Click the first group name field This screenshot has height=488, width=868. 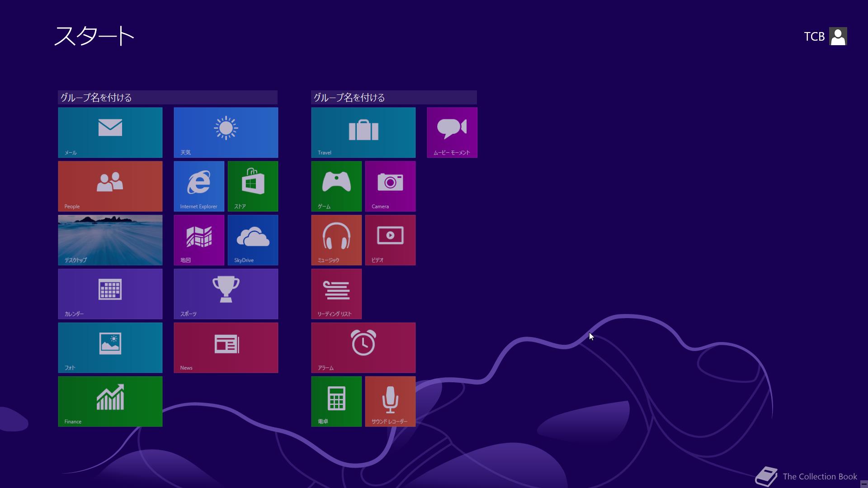pos(167,97)
